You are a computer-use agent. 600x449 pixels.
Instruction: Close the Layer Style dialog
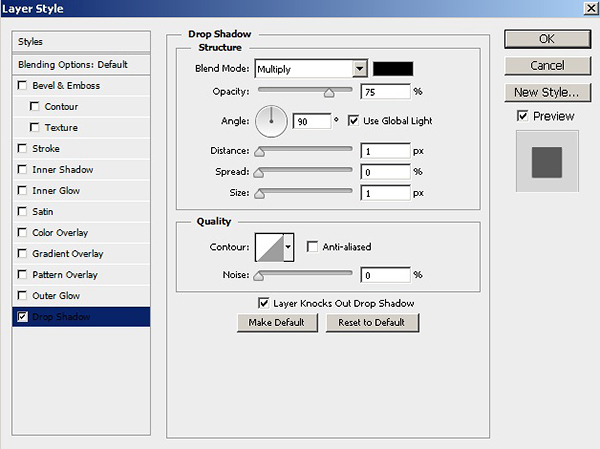point(591,8)
